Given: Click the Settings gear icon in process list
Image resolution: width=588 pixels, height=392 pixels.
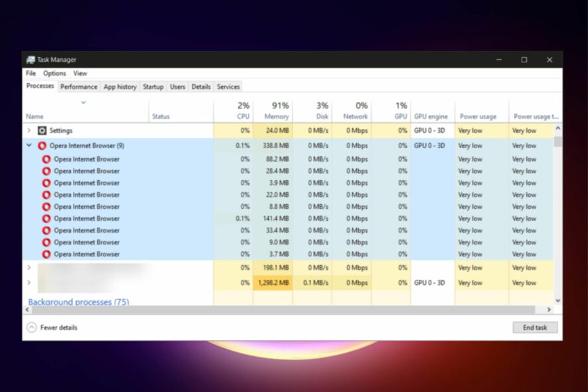Looking at the screenshot, I should [42, 131].
